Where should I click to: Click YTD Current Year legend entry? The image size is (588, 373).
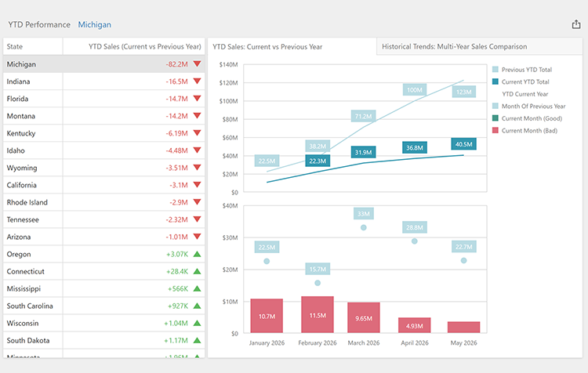(x=524, y=94)
